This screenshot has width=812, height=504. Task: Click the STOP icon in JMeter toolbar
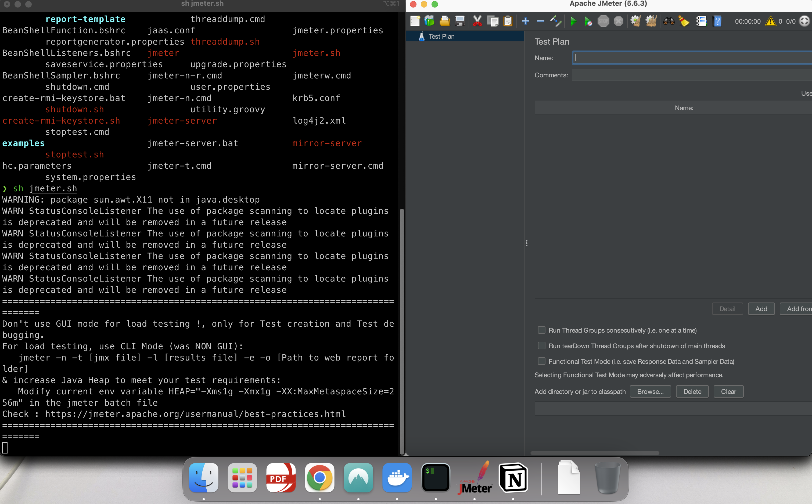(x=603, y=21)
